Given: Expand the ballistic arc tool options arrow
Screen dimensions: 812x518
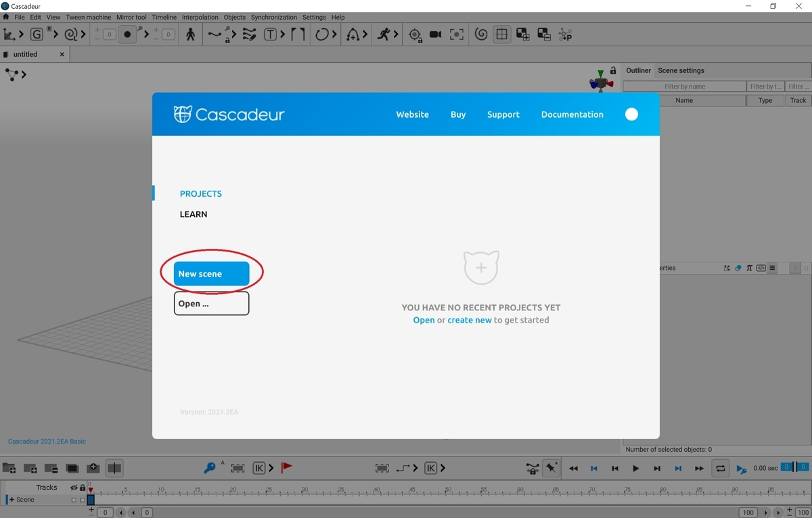Looking at the screenshot, I should pos(365,34).
